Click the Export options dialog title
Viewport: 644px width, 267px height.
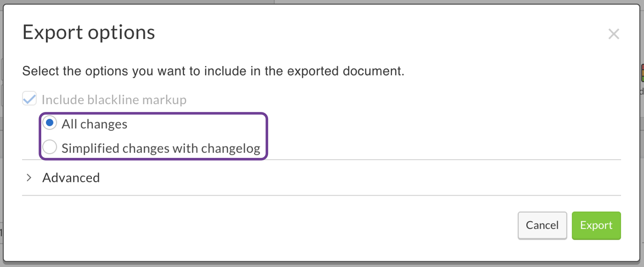point(89,32)
